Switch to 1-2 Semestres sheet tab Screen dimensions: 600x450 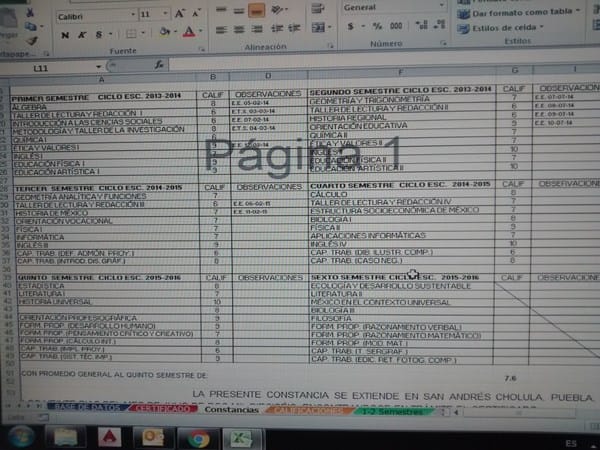(392, 412)
